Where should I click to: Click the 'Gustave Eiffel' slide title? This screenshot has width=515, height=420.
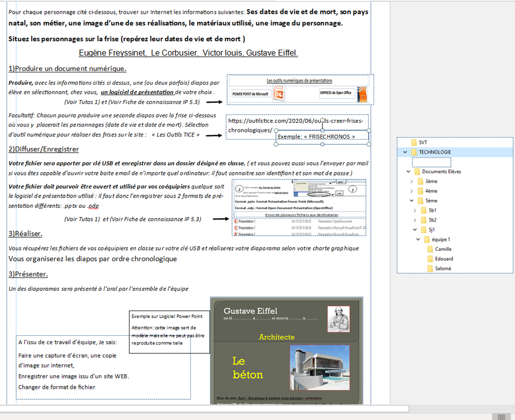pos(250,311)
